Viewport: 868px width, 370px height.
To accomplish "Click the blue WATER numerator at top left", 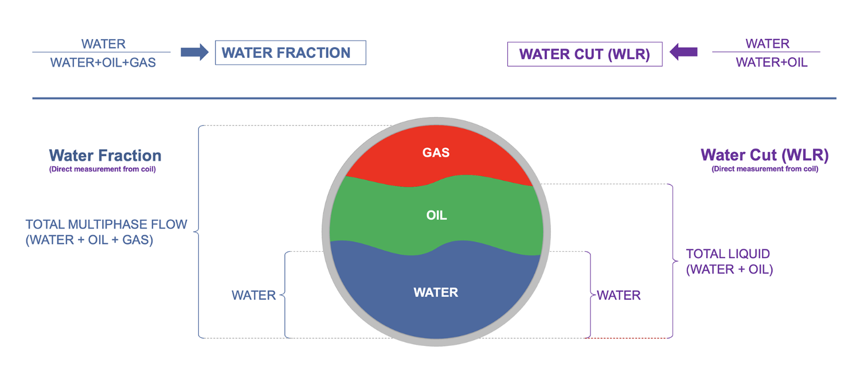I will [103, 44].
